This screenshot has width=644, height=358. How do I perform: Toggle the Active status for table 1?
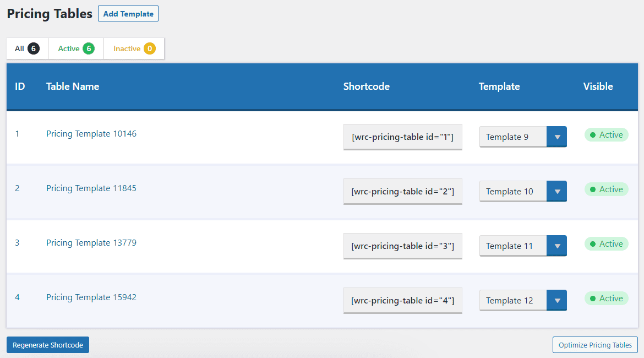click(606, 135)
